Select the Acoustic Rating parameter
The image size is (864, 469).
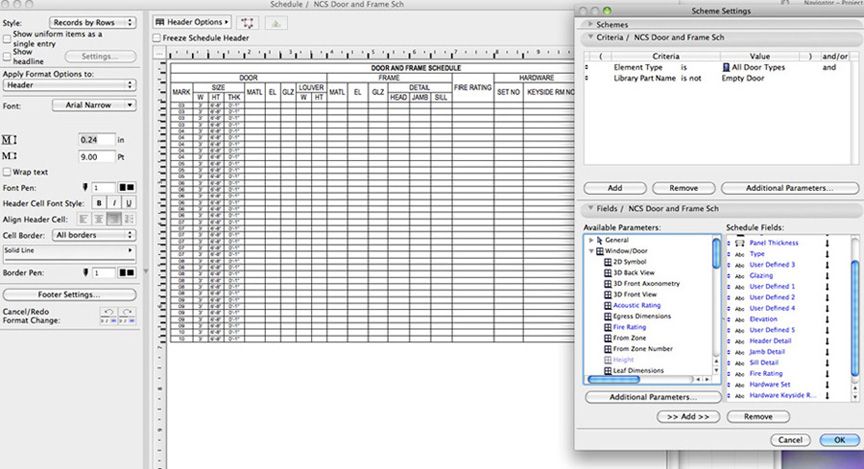[636, 305]
